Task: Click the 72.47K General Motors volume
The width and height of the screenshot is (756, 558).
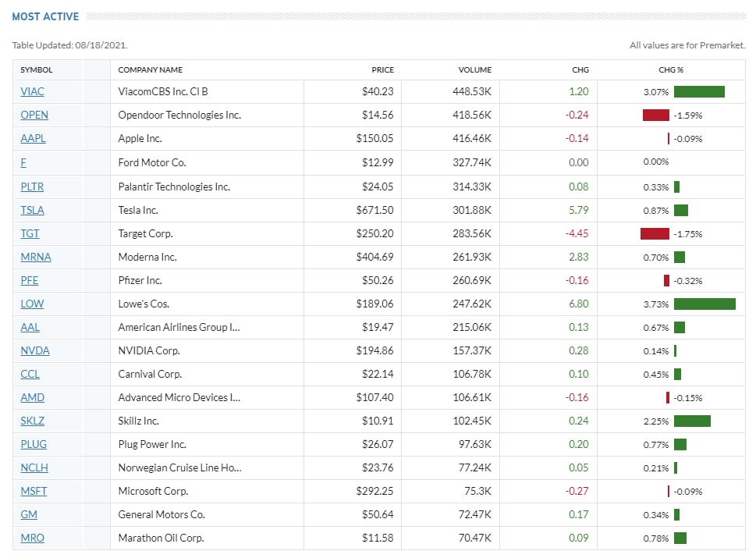Action: pyautogui.click(x=475, y=514)
